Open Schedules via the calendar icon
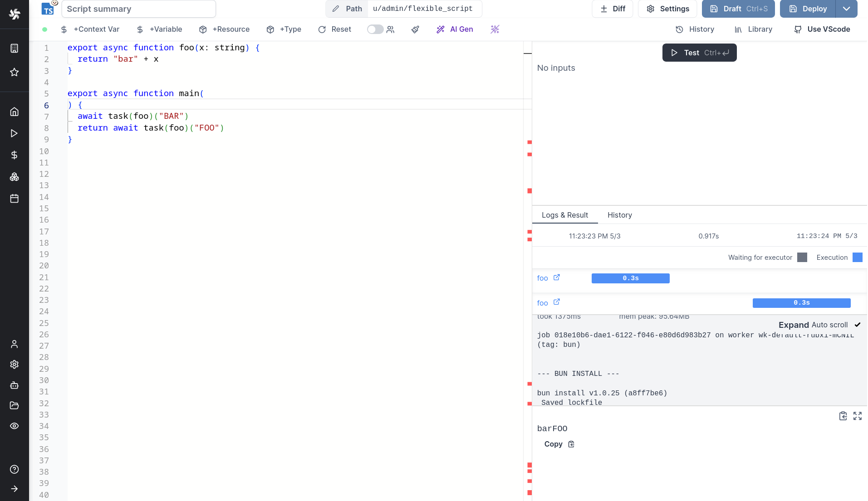 coord(14,198)
